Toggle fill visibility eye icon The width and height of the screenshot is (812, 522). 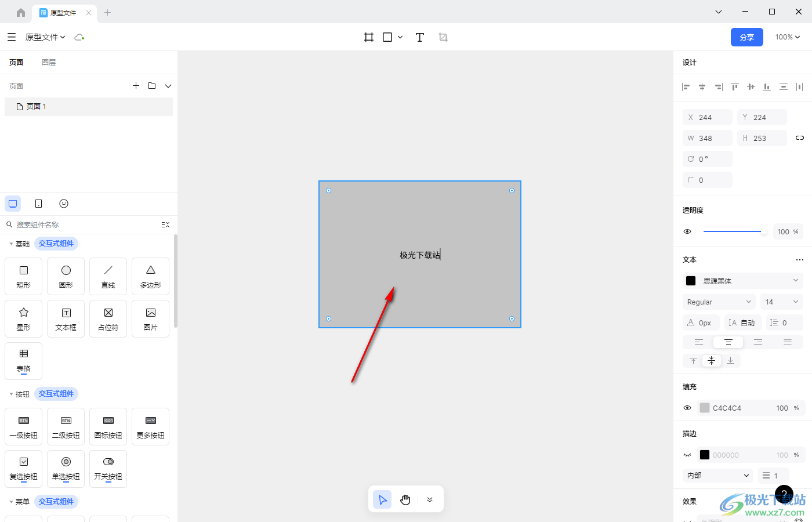[687, 408]
